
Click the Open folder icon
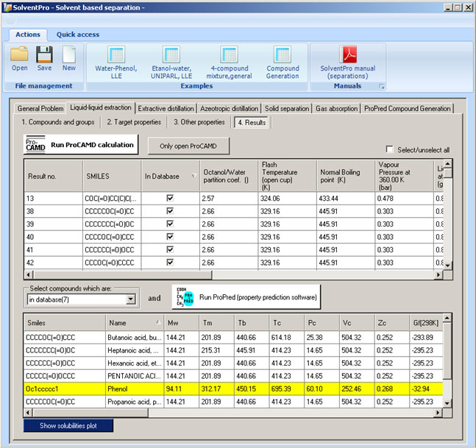coord(19,54)
